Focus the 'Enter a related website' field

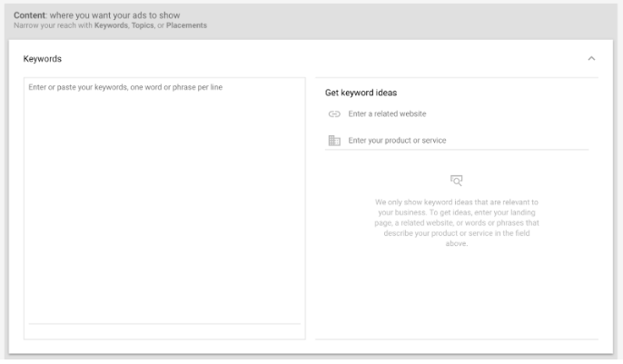point(468,114)
